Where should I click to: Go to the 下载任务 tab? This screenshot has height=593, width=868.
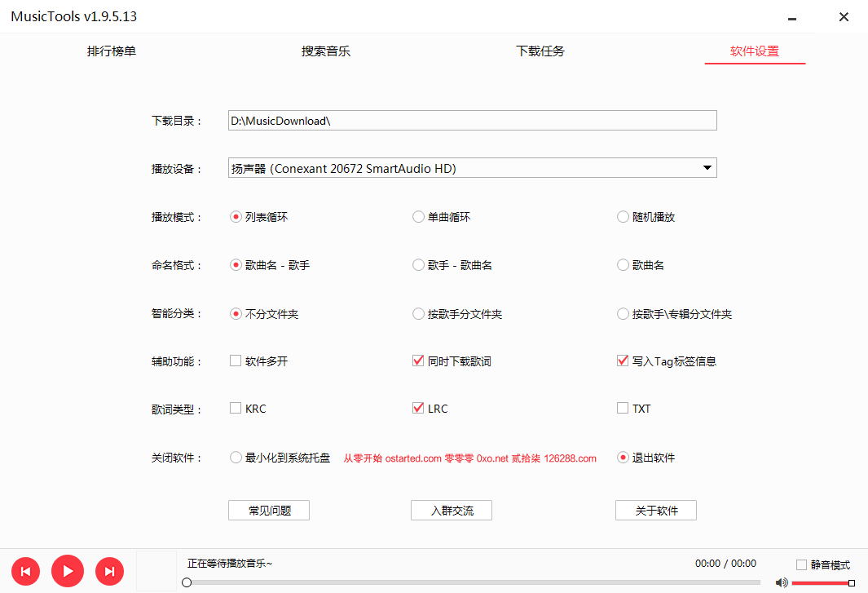coord(540,51)
